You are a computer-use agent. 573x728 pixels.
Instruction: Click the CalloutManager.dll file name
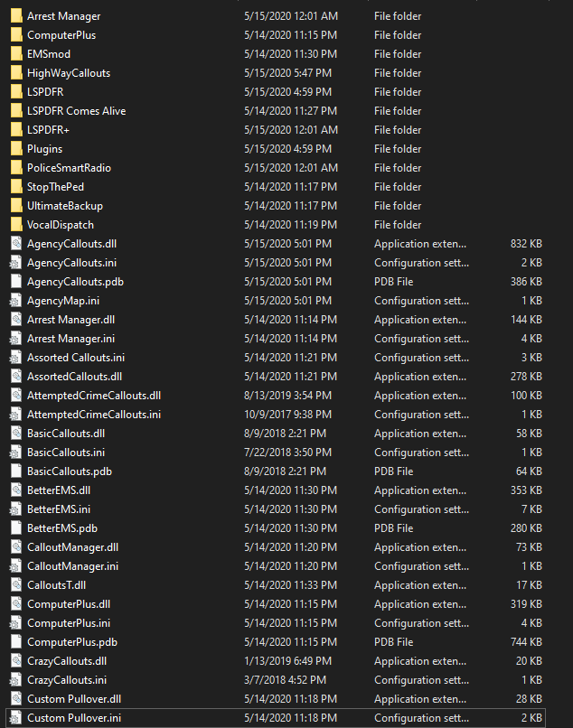click(x=72, y=547)
